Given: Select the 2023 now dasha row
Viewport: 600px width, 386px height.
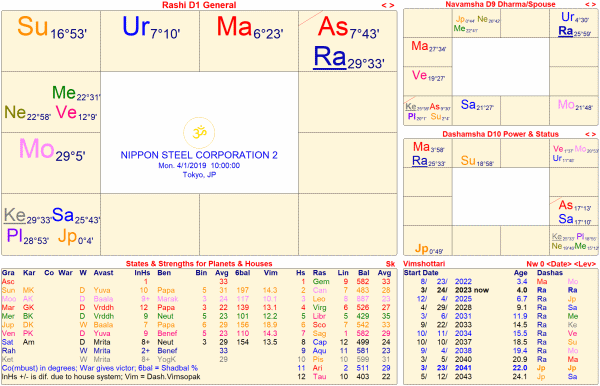Looking at the screenshot, I should click(x=500, y=290).
